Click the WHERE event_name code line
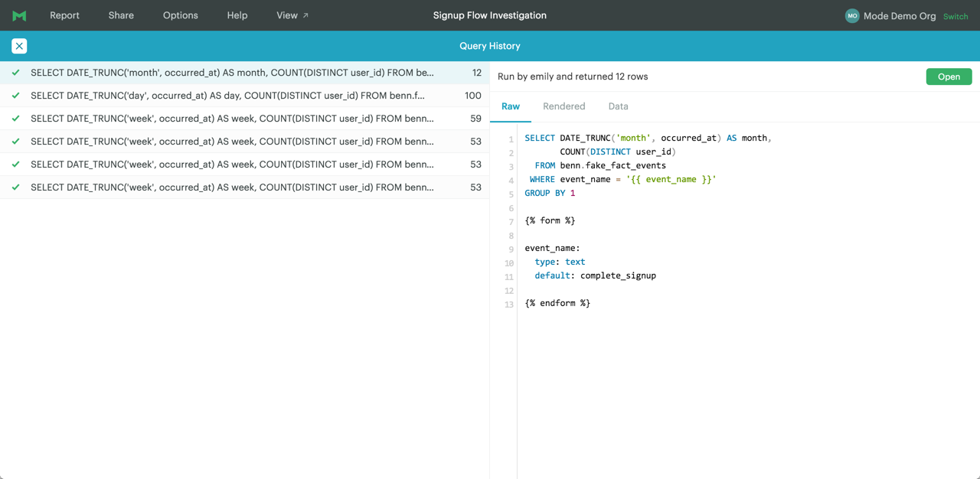The width and height of the screenshot is (980, 479). pos(622,179)
